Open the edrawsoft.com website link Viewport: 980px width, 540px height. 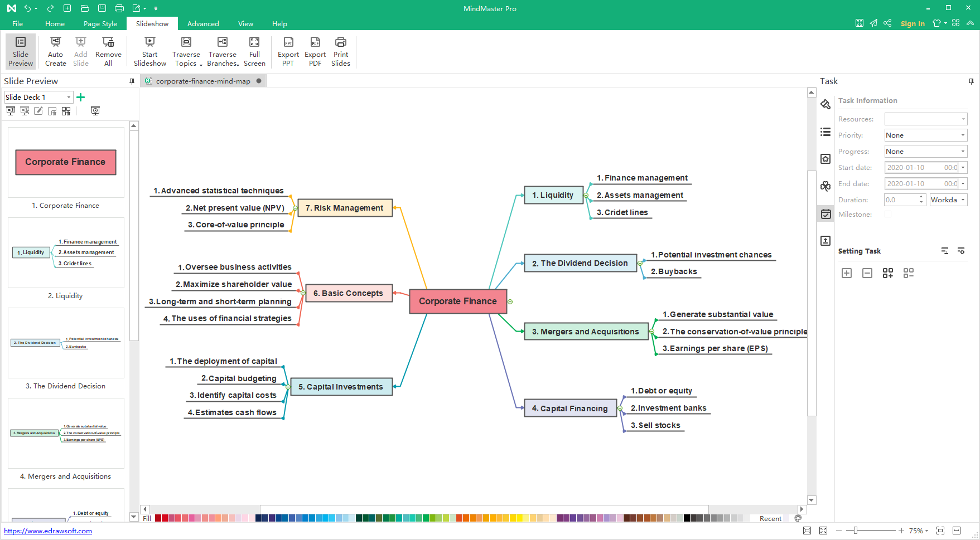pyautogui.click(x=48, y=531)
